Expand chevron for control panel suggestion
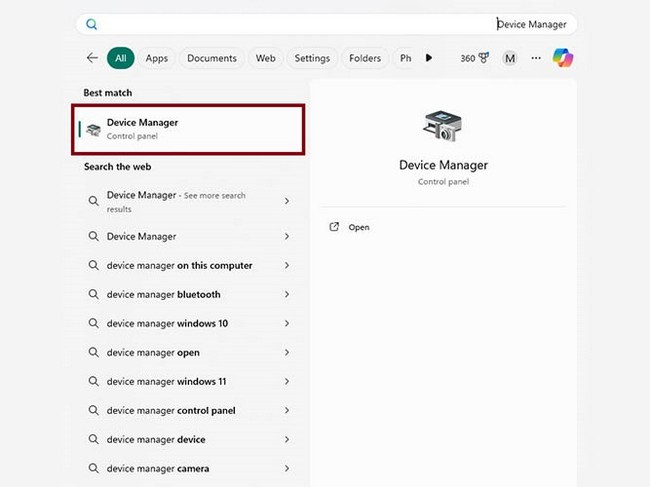Viewport: 650px width, 487px height. coord(287,410)
